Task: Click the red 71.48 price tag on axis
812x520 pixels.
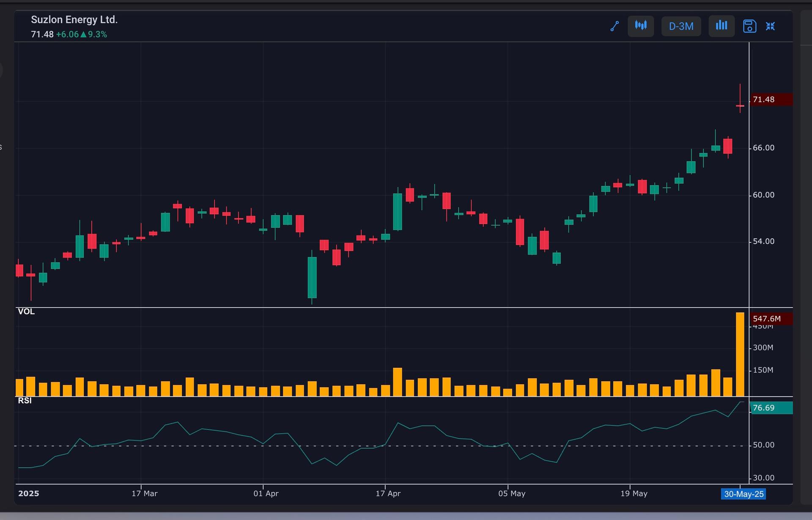Action: [x=771, y=100]
